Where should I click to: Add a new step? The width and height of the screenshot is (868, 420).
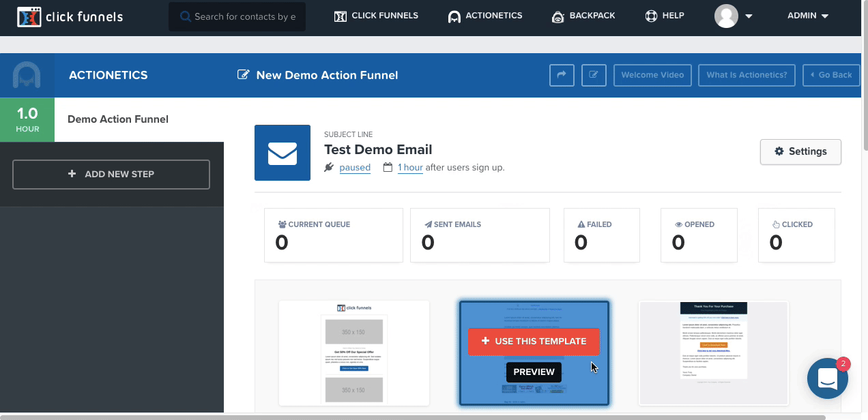(x=111, y=174)
